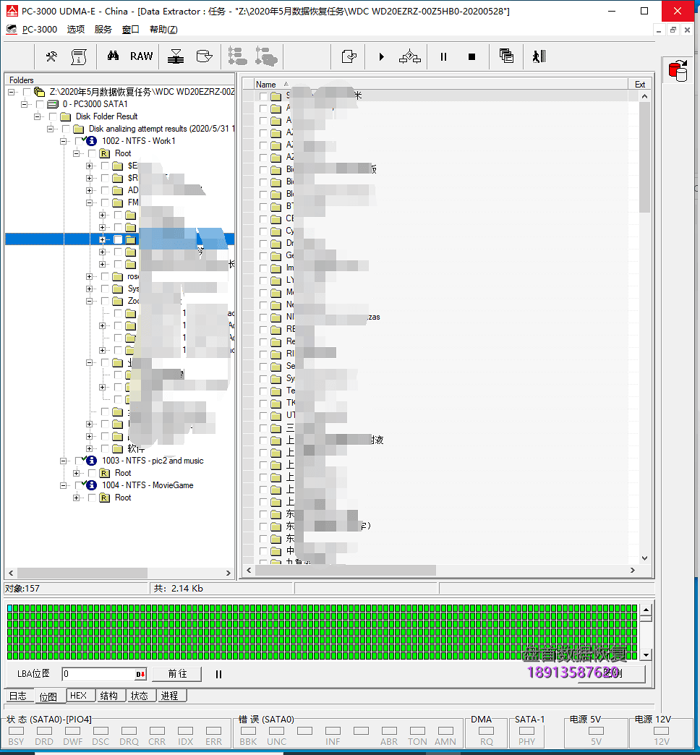Click the grayed tree structure icon
The width and height of the screenshot is (700, 755).
[237, 56]
